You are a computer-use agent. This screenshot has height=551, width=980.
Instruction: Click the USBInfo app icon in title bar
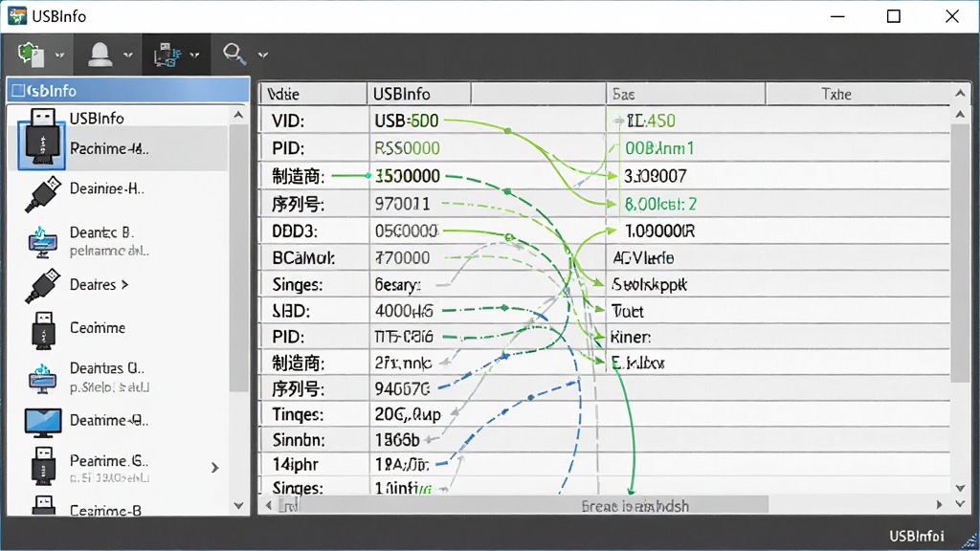[17, 15]
